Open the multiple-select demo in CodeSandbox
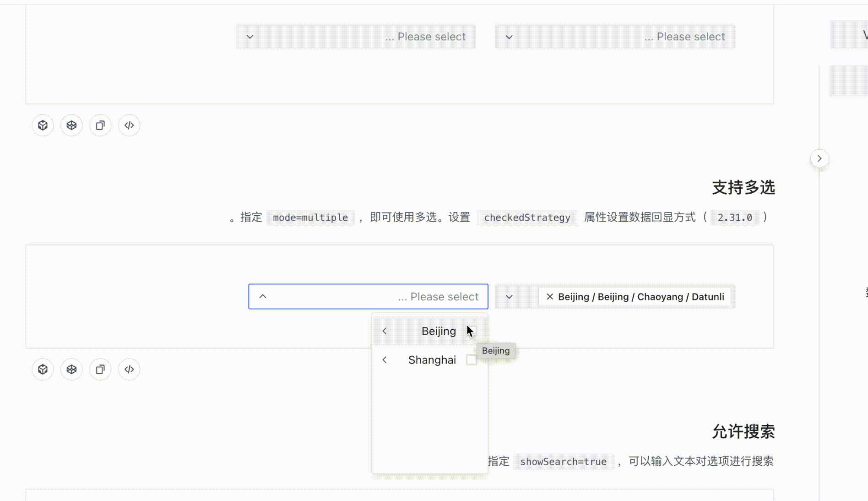The image size is (868, 501). (x=43, y=369)
